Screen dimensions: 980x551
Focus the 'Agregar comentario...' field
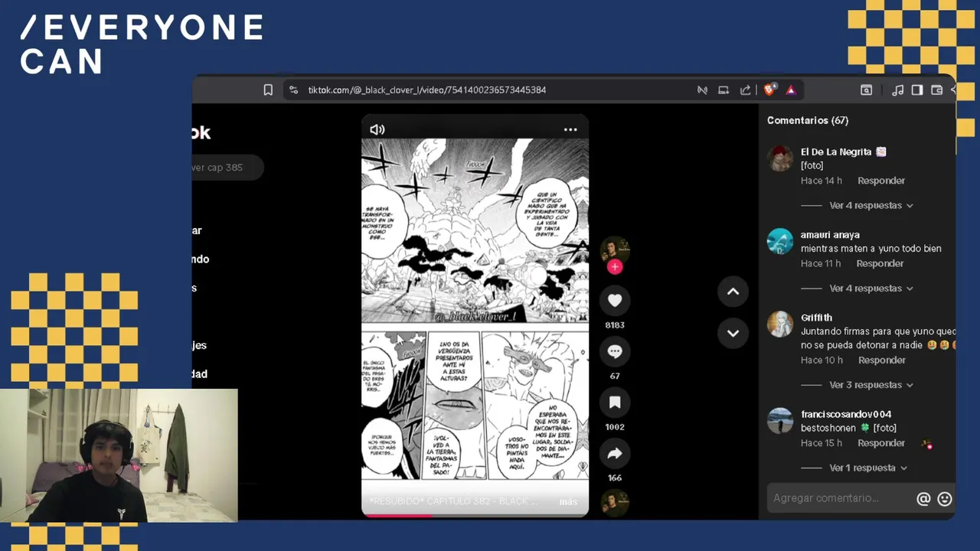(841, 498)
